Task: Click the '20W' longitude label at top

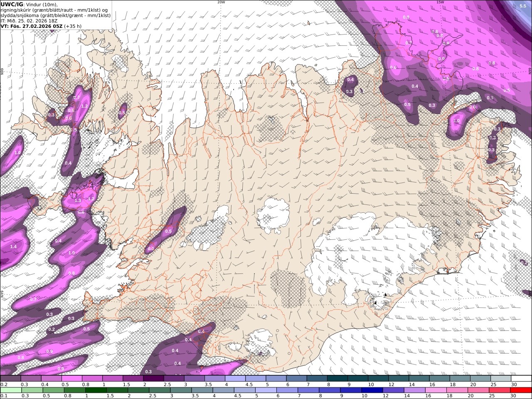Action: point(221,2)
